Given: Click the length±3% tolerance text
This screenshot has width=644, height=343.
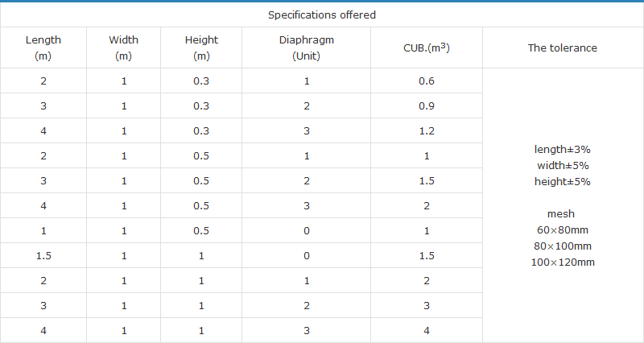Looking at the screenshot, I should [x=563, y=149].
